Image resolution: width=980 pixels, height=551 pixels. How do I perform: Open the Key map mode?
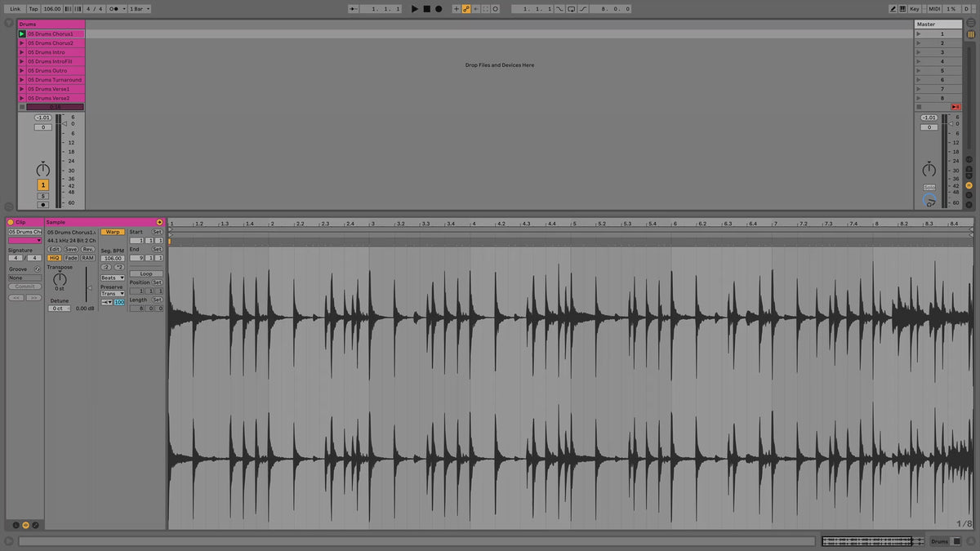914,8
